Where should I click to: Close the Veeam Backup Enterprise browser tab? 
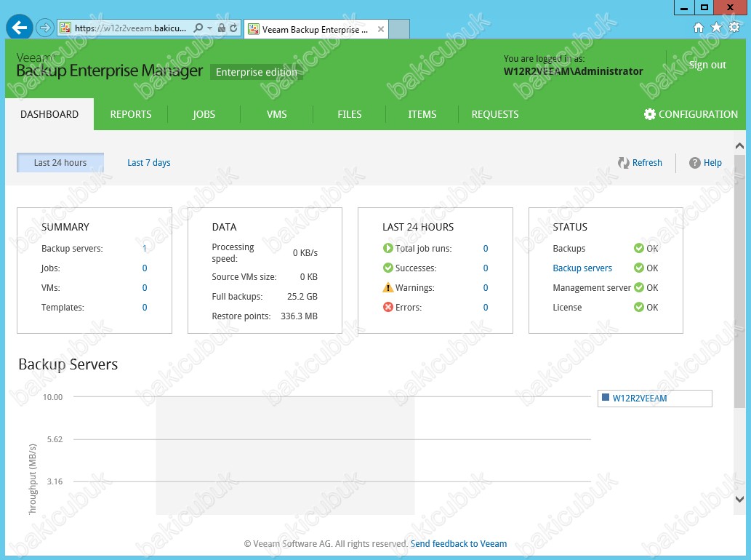[x=381, y=29]
